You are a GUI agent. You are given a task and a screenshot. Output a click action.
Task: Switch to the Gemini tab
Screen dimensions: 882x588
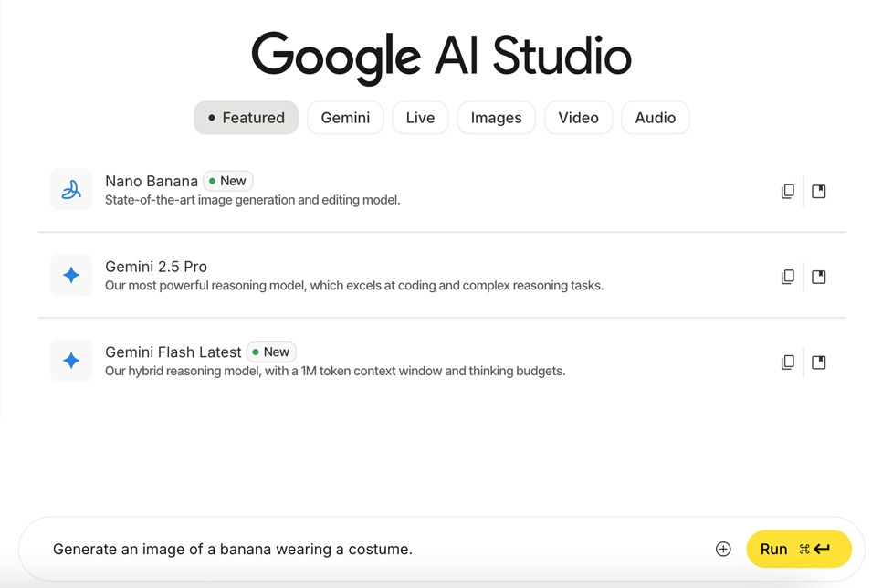coord(345,118)
